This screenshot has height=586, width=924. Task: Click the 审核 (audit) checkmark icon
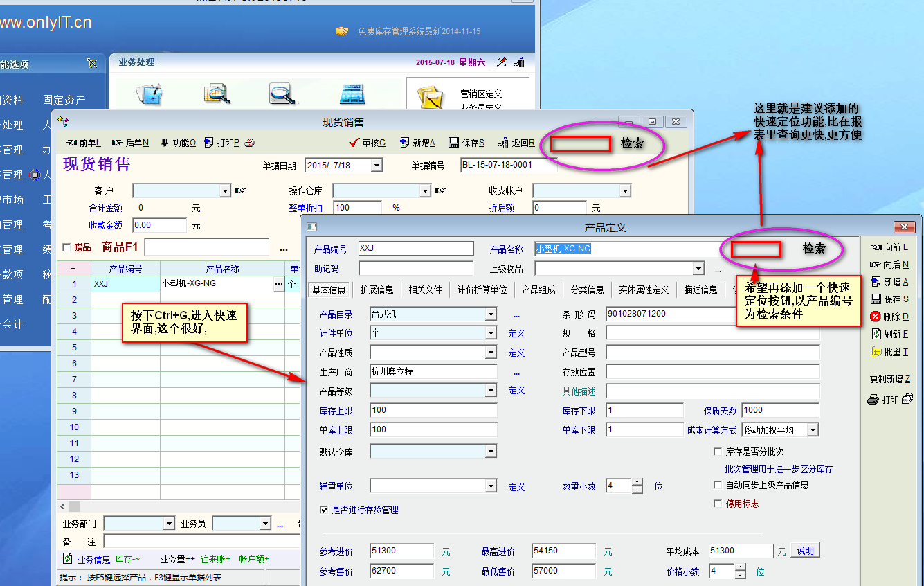coord(354,143)
